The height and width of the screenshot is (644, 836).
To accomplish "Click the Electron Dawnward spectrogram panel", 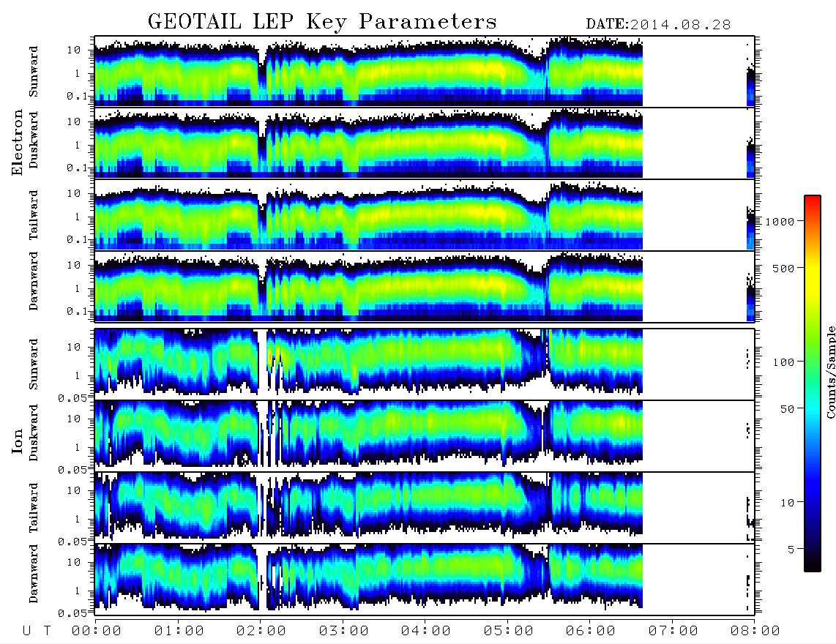I will pos(425,286).
